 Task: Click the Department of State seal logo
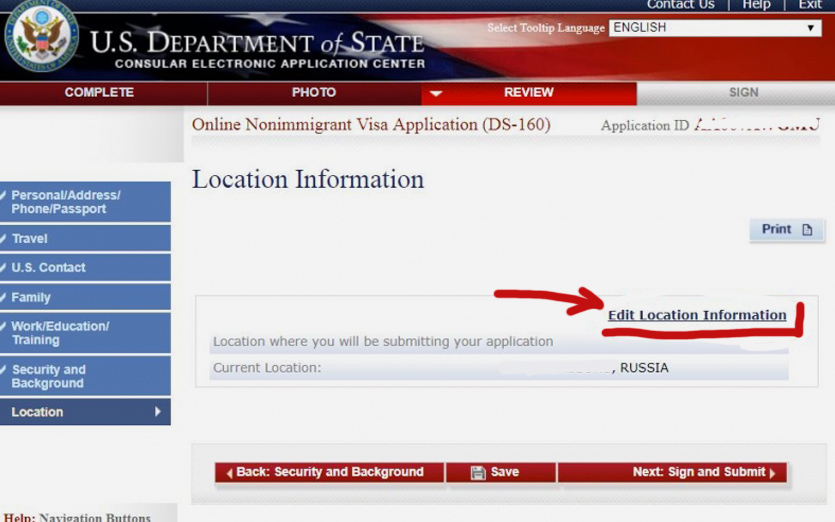click(x=42, y=36)
